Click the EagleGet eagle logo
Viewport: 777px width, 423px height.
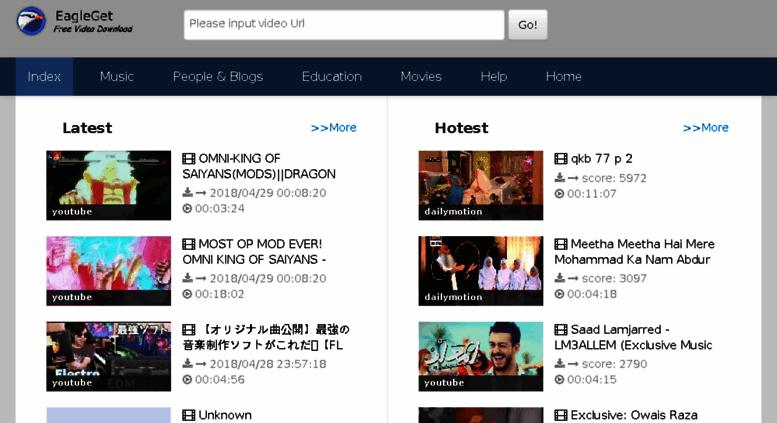click(x=30, y=21)
